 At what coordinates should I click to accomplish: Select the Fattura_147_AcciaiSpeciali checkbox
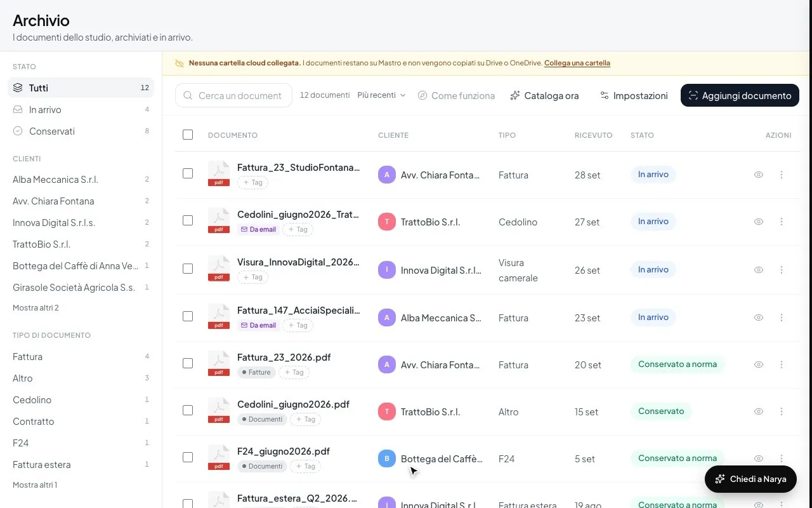pos(187,316)
